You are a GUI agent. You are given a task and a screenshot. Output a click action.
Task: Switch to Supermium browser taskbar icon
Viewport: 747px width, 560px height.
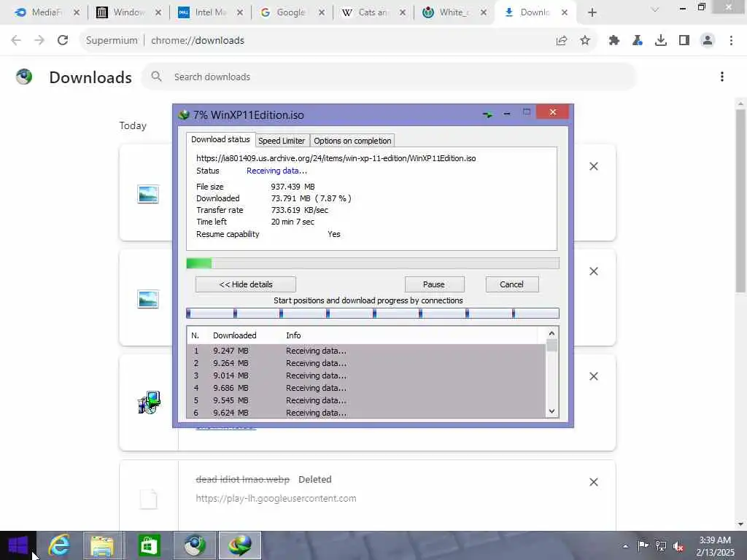[x=195, y=545]
